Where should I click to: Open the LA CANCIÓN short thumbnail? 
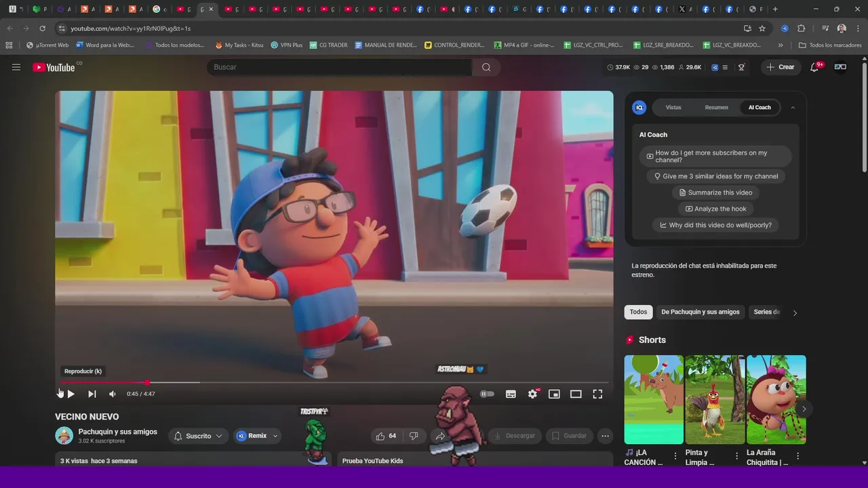[654, 399]
